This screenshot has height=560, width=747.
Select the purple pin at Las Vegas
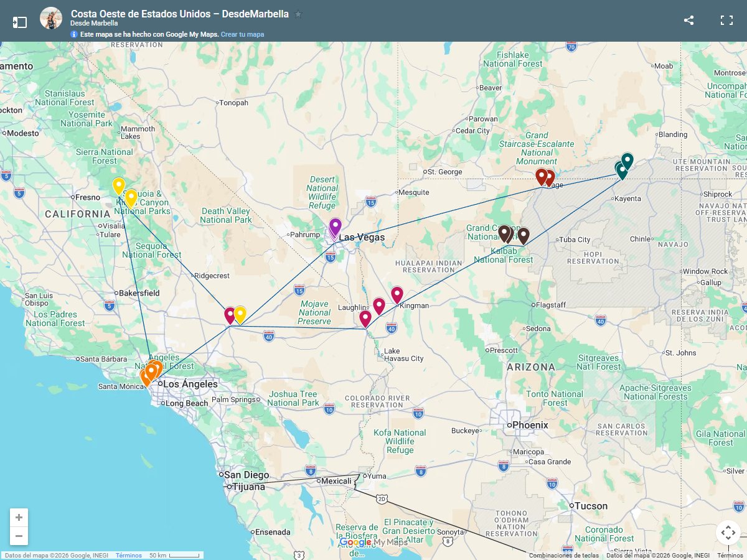click(x=335, y=227)
